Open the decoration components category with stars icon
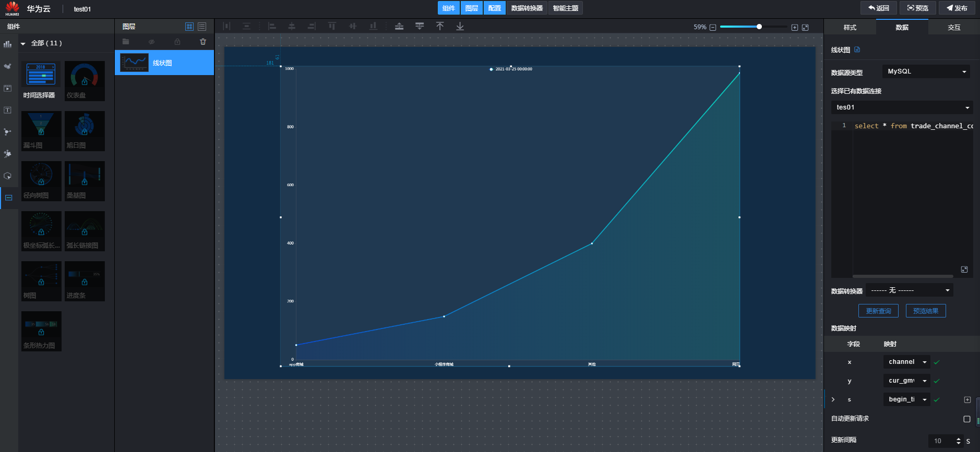 (x=8, y=154)
